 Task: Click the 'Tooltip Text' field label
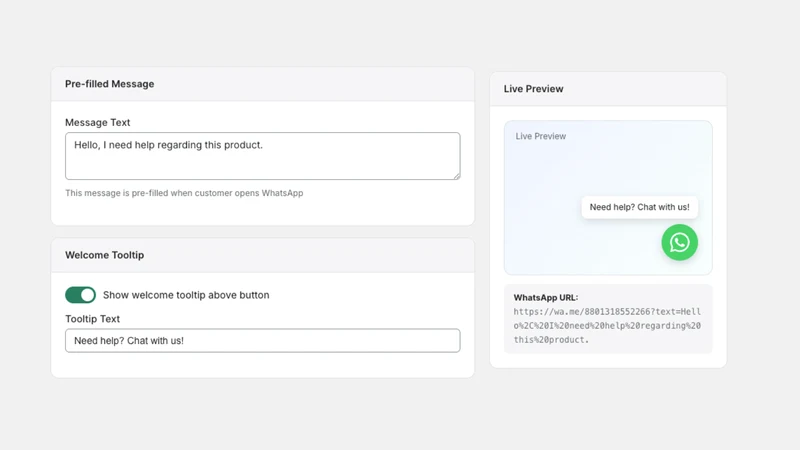click(92, 319)
